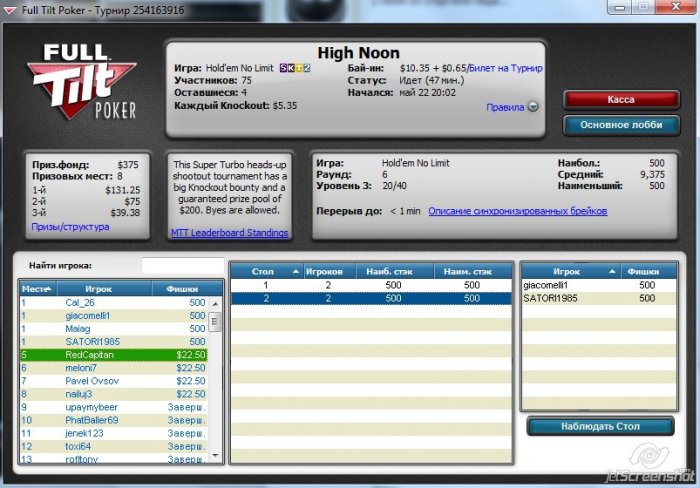Sort tables by Наиб. стэк column

(x=396, y=271)
